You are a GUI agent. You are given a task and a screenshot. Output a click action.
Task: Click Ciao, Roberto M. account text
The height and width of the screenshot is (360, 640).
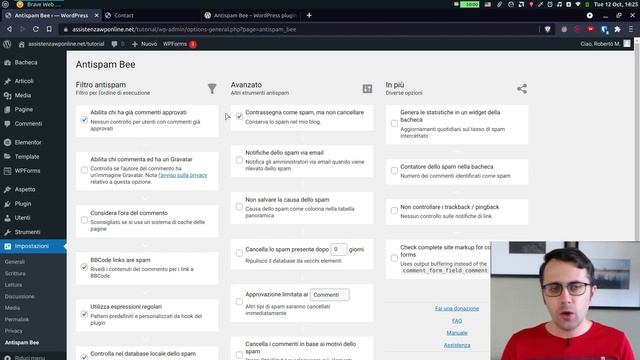point(600,44)
